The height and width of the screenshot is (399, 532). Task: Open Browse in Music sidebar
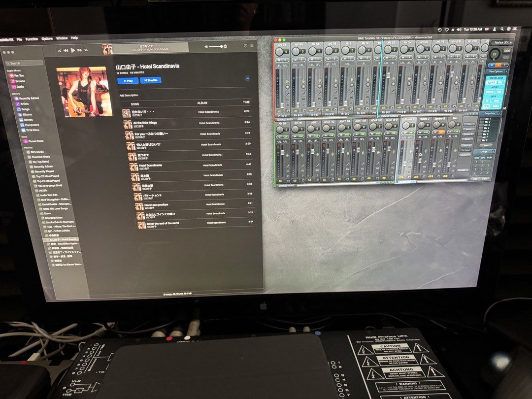pyautogui.click(x=18, y=81)
